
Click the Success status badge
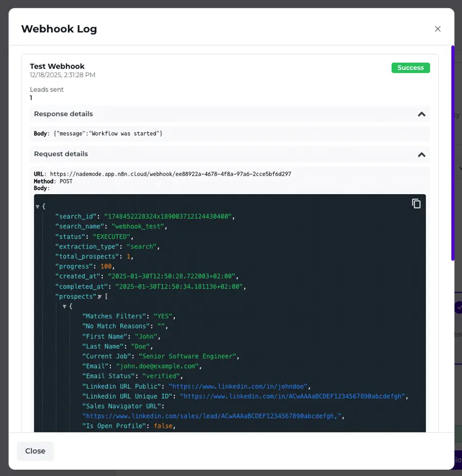pyautogui.click(x=410, y=67)
